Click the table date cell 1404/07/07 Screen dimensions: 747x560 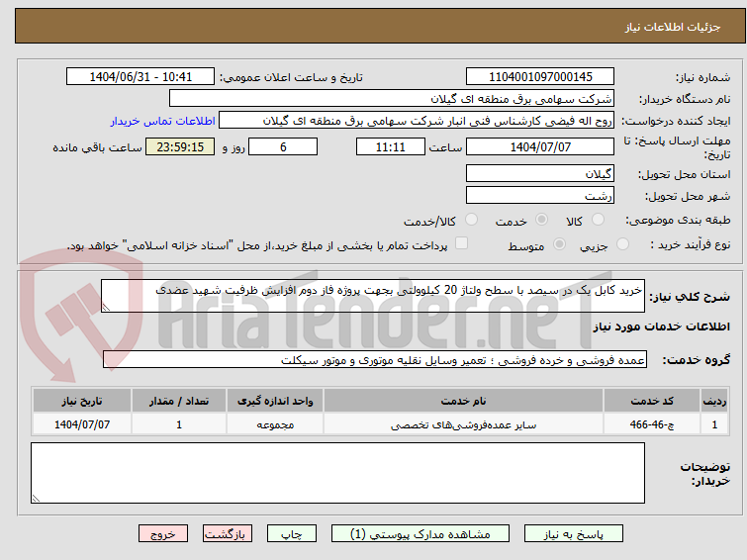point(82,424)
